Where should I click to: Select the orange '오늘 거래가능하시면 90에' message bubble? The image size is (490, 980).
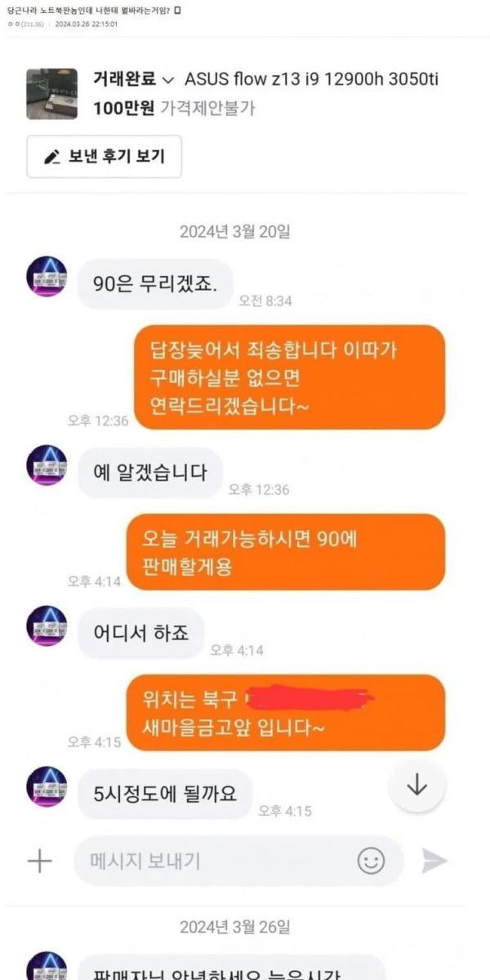click(x=286, y=551)
